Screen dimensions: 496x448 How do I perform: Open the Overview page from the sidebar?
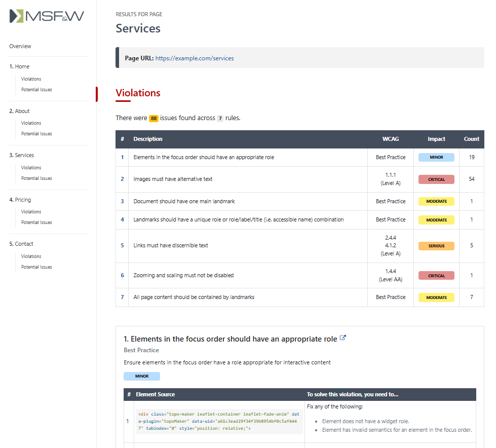click(x=20, y=46)
